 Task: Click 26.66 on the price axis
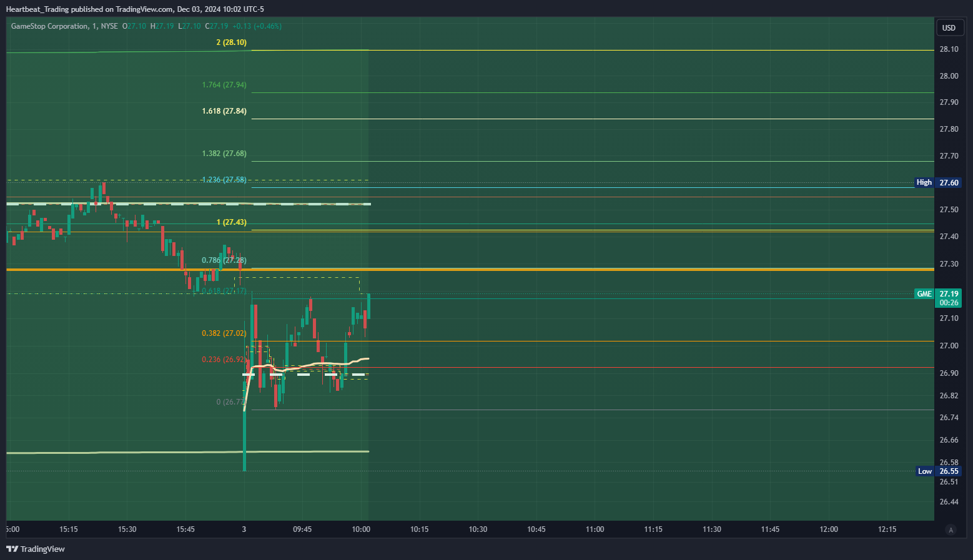[x=949, y=440]
